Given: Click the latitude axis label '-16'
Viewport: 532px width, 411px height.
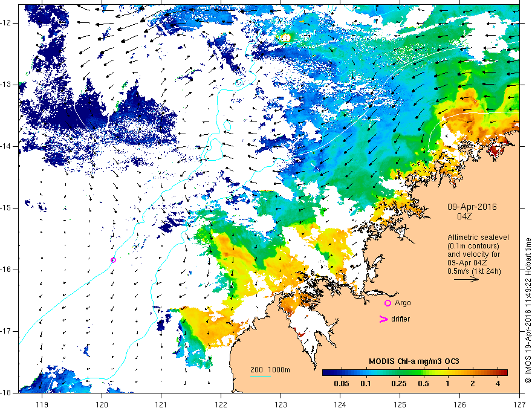Looking at the screenshot, I should (x=7, y=270).
